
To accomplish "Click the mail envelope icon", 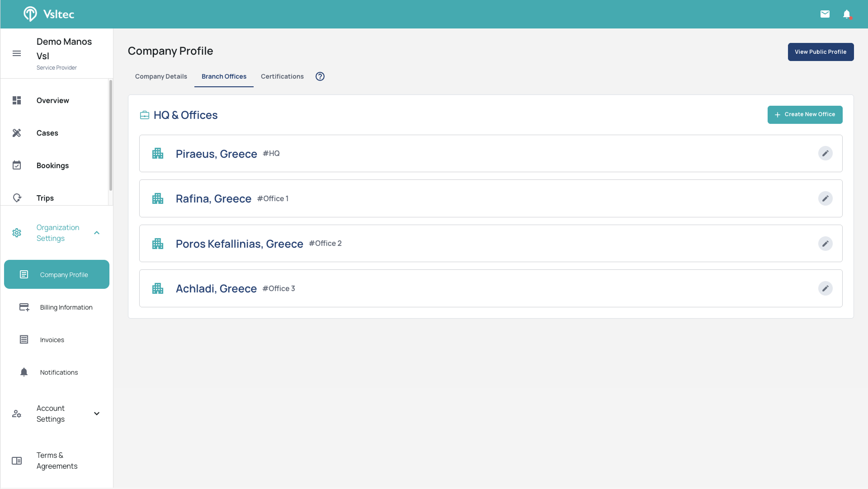I will point(825,14).
